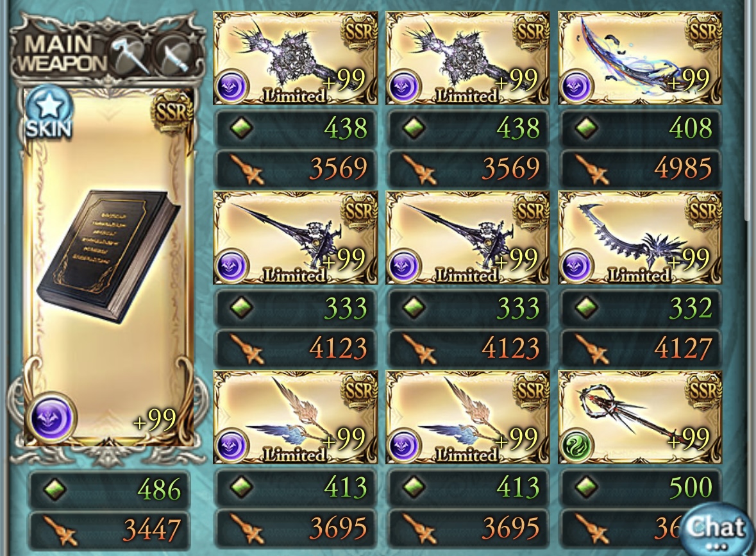This screenshot has width=756, height=556.
Task: Open the blue curved blade weapon with 4985 attack
Action: point(640,58)
